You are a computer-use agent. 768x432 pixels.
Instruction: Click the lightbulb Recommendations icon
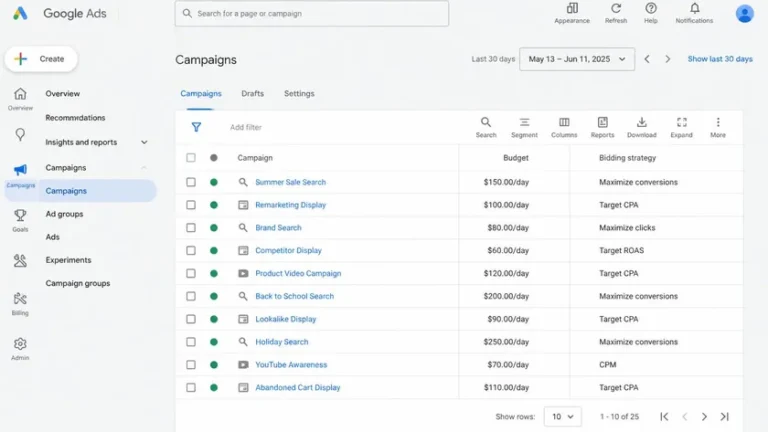[x=20, y=135]
